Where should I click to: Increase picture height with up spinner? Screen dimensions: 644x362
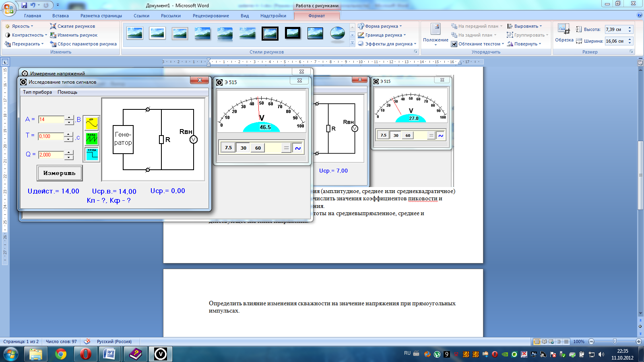(x=630, y=27)
